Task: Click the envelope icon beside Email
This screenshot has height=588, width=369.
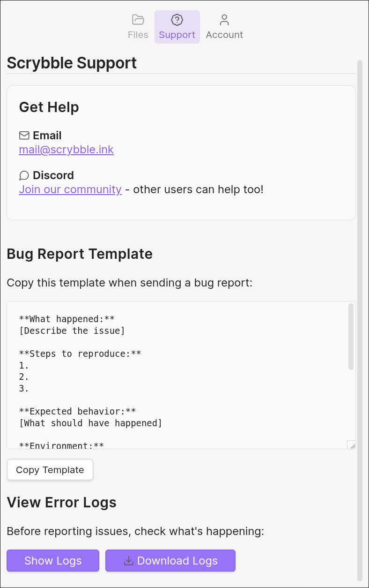Action: point(24,136)
